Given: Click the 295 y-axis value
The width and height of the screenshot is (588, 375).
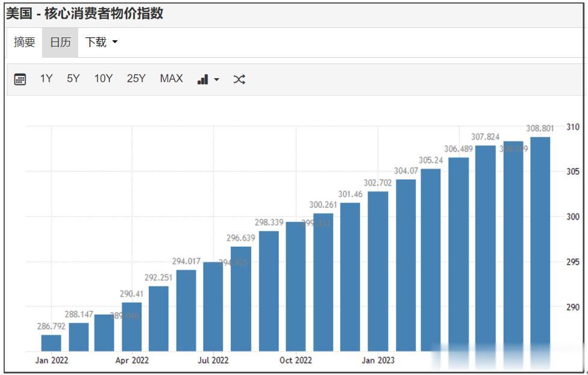Looking at the screenshot, I should (572, 262).
